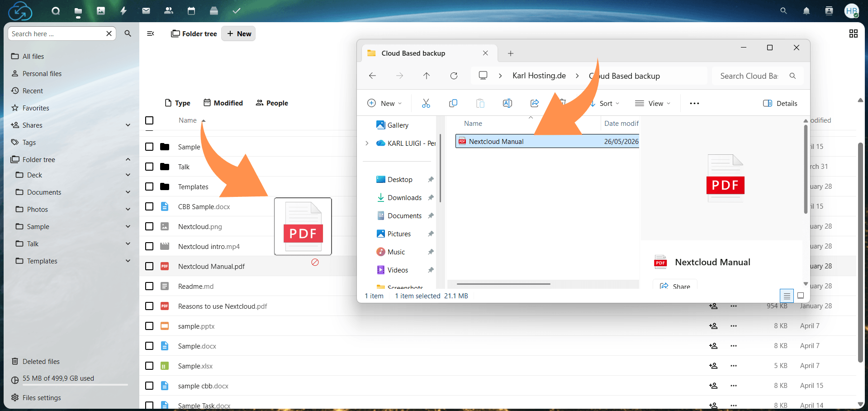Expand the Shares section chevron

128,125
